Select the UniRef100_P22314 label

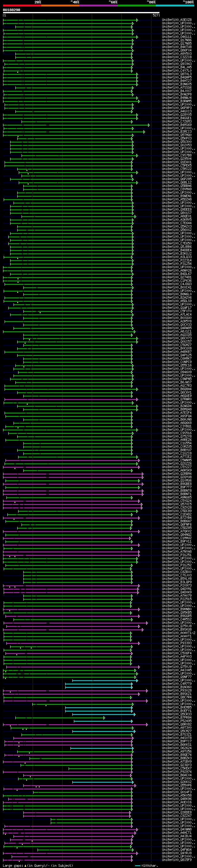tap(177, 260)
